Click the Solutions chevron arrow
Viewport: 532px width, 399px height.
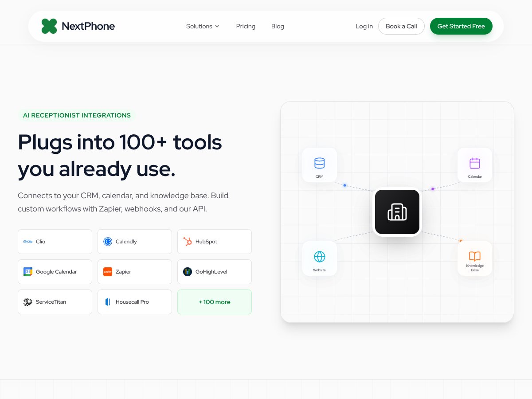click(x=217, y=26)
